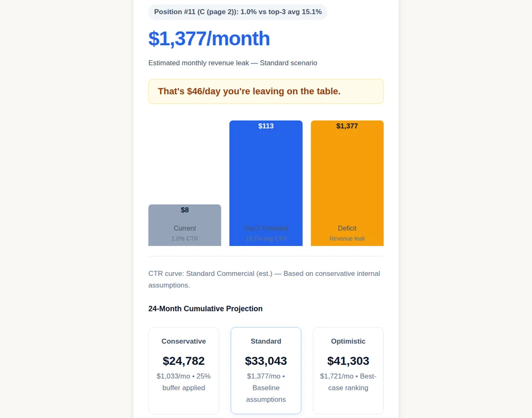Click the $8 label on Current bar
The height and width of the screenshot is (418, 532).
(185, 210)
